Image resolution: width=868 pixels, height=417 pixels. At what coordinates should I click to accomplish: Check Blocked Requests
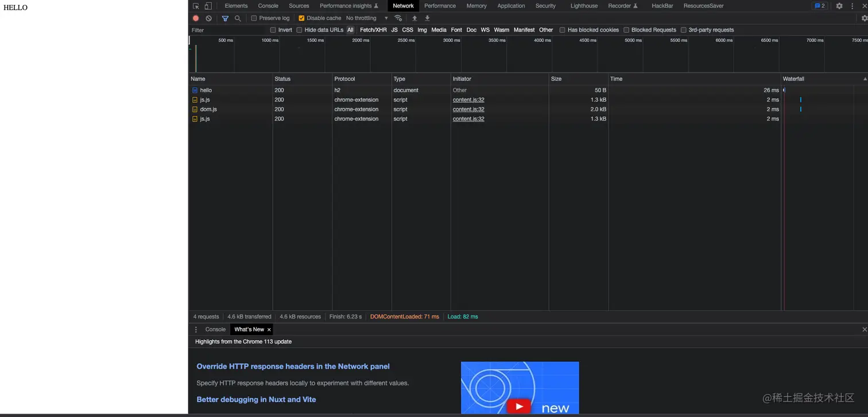(x=626, y=30)
